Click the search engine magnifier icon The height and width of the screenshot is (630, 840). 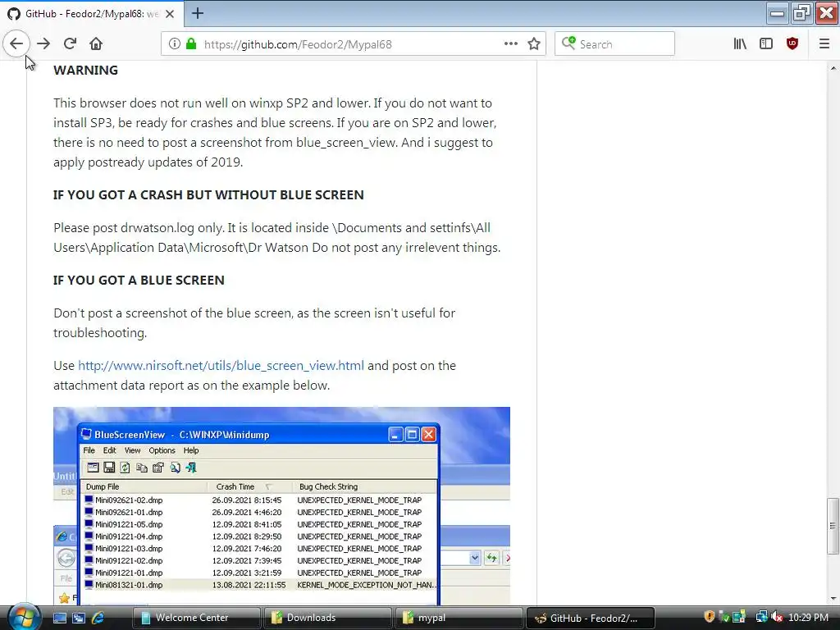click(x=568, y=43)
